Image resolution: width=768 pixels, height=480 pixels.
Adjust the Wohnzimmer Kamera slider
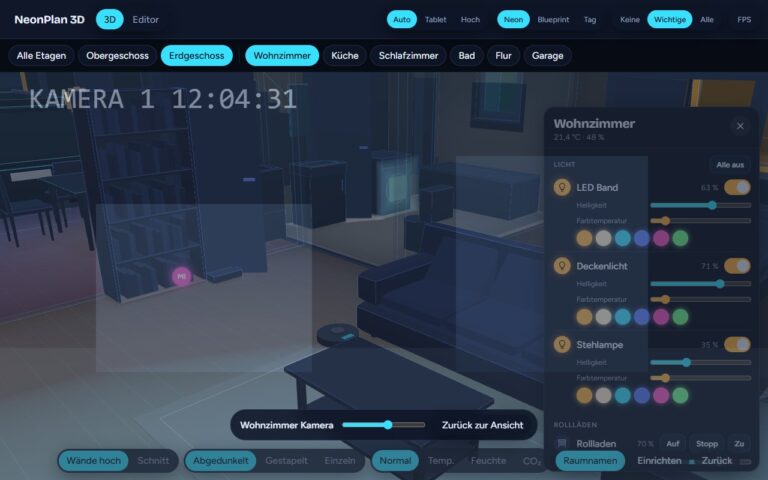pos(384,425)
